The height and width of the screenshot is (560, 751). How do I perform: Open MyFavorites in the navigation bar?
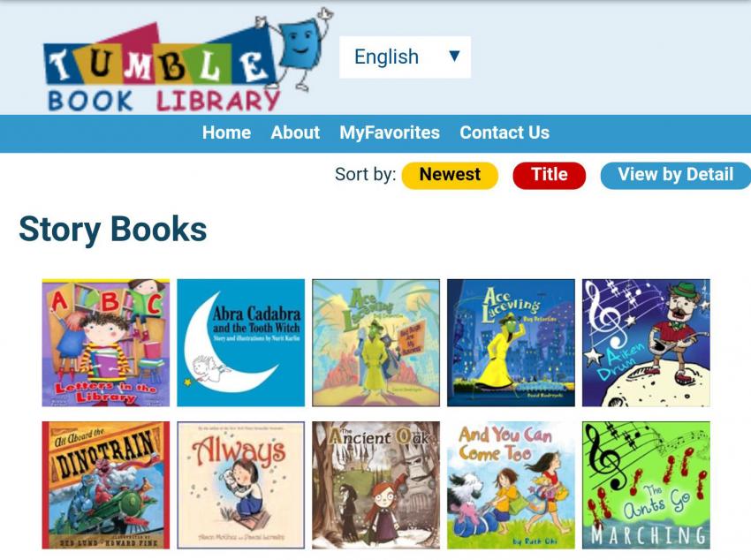[390, 132]
